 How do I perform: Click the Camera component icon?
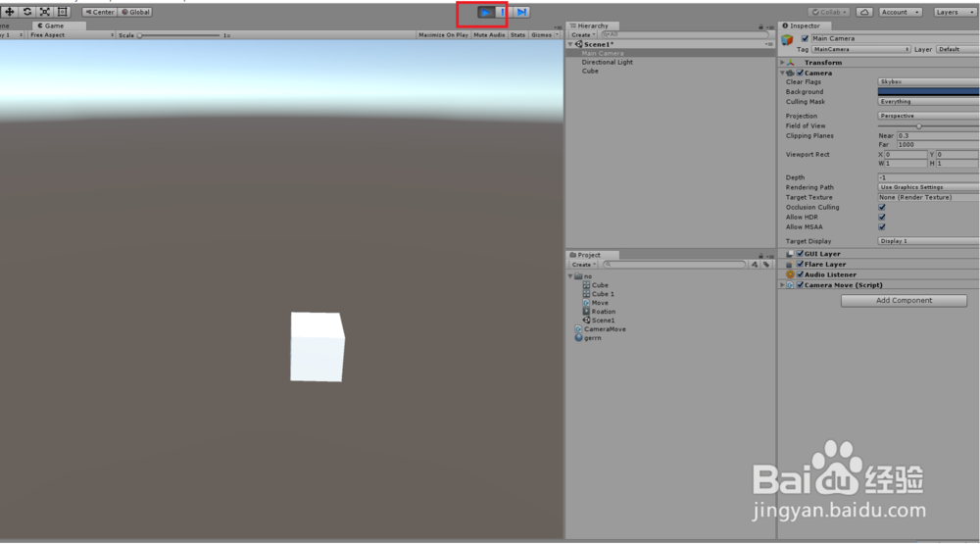click(790, 74)
